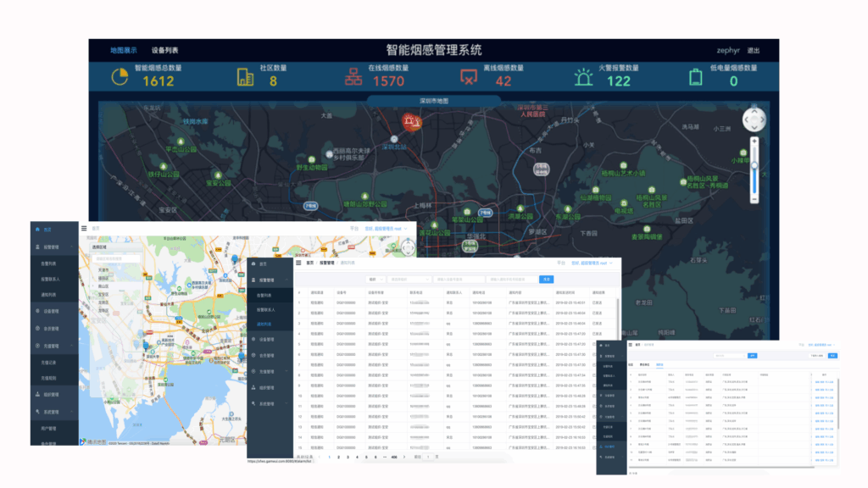Image resolution: width=868 pixels, height=488 pixels.
Task: Go to page 2 in table pagination
Action: [337, 457]
